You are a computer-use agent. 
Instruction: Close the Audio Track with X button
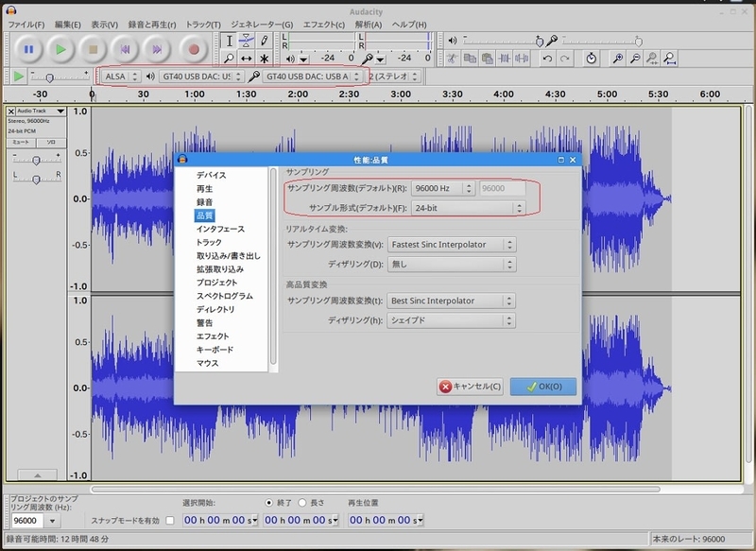pyautogui.click(x=11, y=111)
